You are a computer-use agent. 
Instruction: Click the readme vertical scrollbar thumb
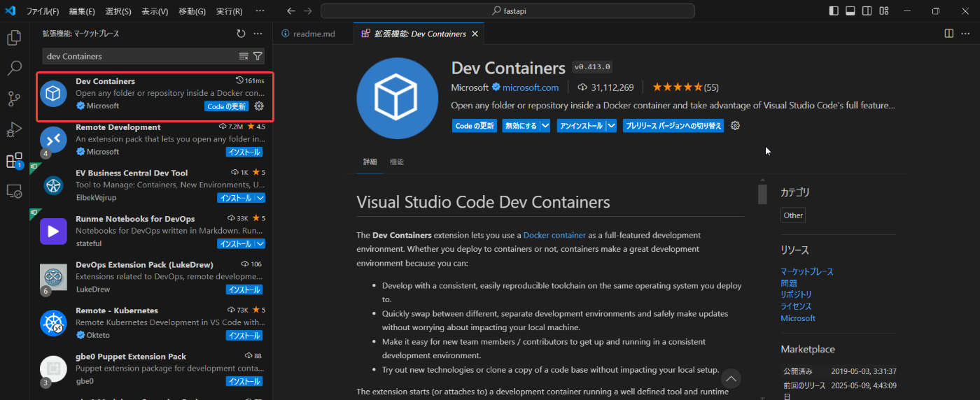point(762,194)
